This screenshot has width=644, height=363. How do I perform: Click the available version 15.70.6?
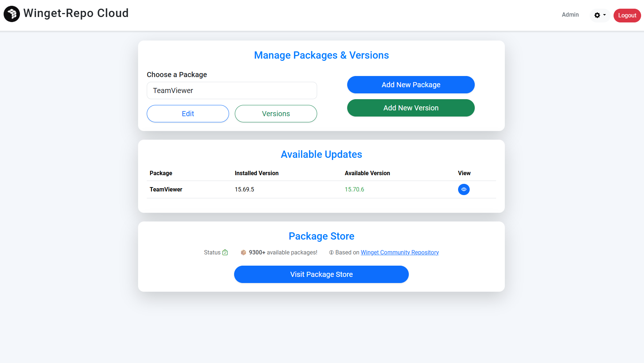click(x=354, y=189)
